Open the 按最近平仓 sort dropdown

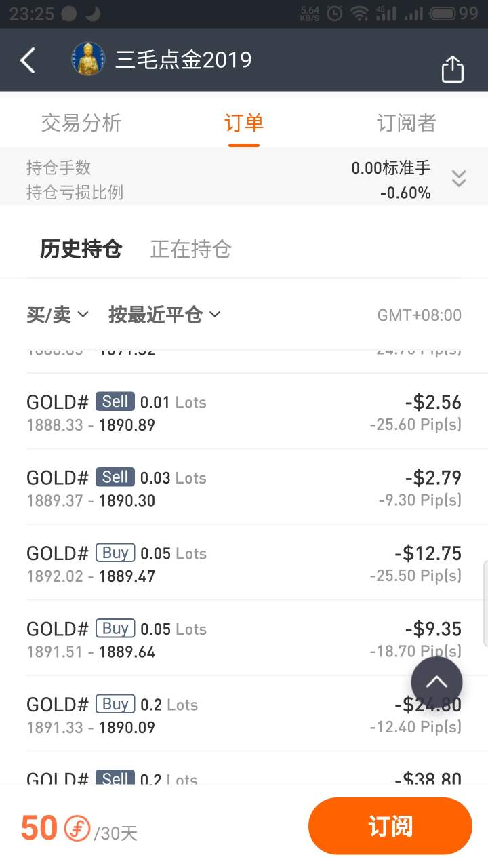(165, 315)
